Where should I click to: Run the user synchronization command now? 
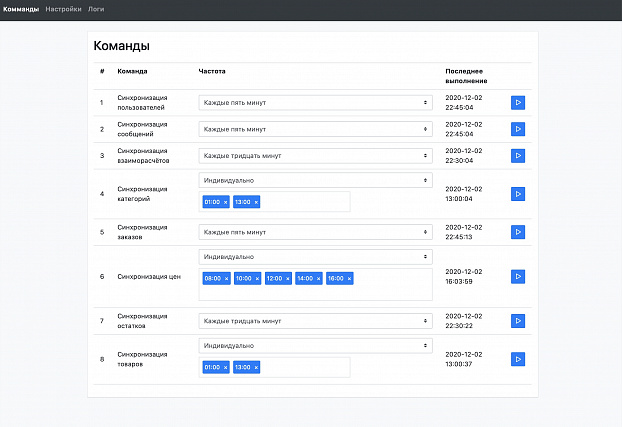click(518, 102)
